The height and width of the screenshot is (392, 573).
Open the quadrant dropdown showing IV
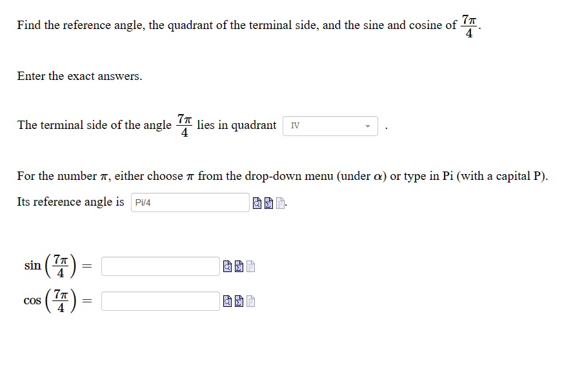point(330,126)
